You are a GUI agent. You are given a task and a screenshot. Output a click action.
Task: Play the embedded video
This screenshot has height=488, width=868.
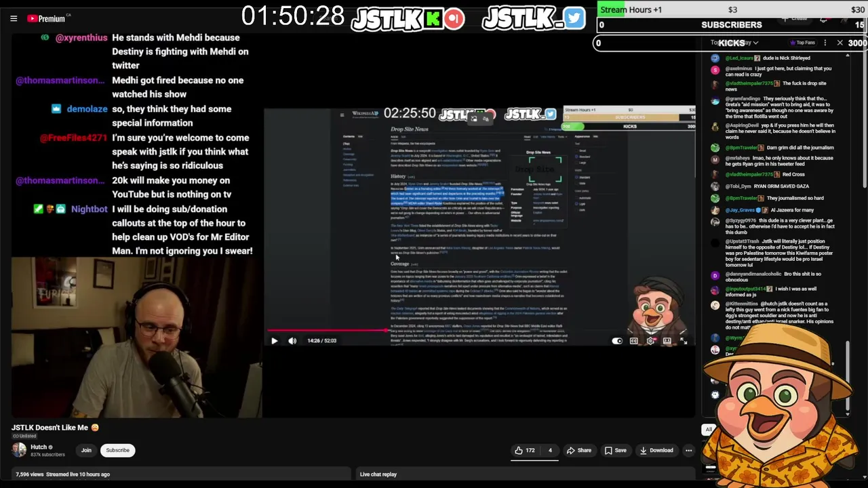[x=274, y=341]
